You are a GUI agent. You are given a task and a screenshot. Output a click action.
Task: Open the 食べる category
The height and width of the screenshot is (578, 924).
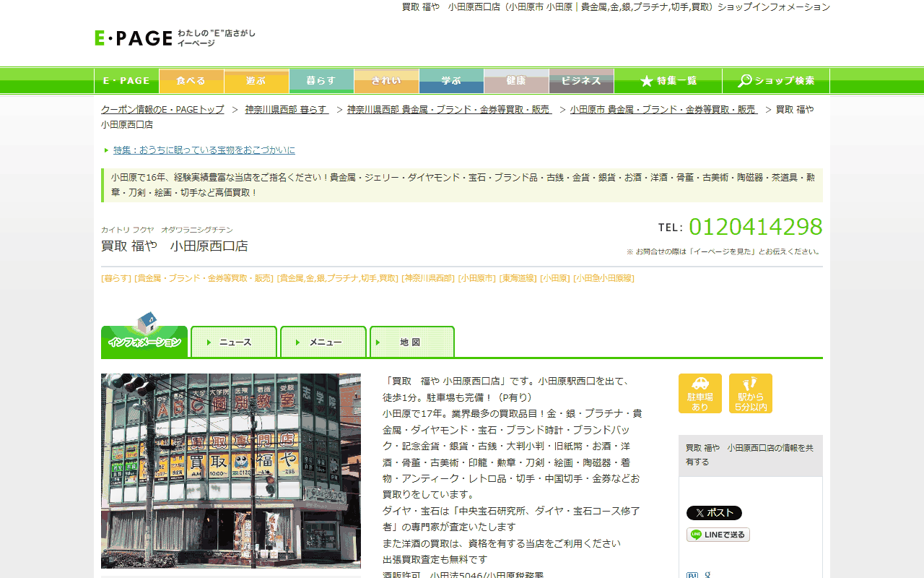point(191,81)
